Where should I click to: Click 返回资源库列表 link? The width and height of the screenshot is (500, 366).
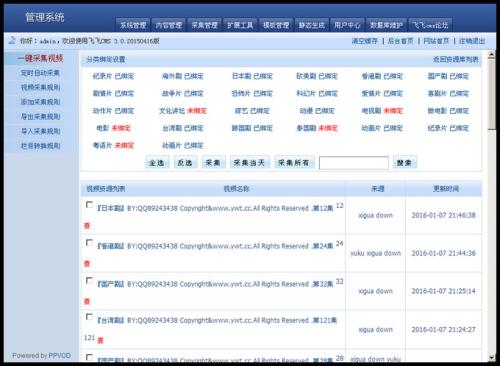(456, 59)
